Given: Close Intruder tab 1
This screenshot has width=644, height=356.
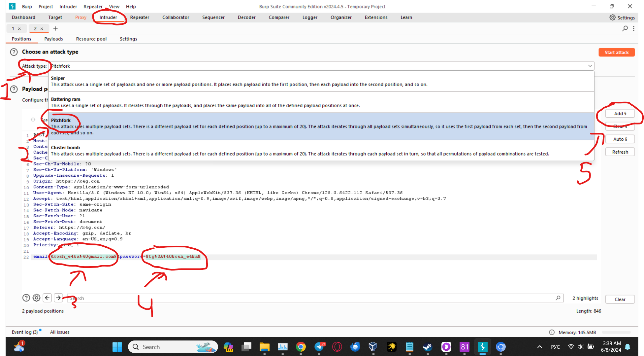Looking at the screenshot, I should 19,29.
